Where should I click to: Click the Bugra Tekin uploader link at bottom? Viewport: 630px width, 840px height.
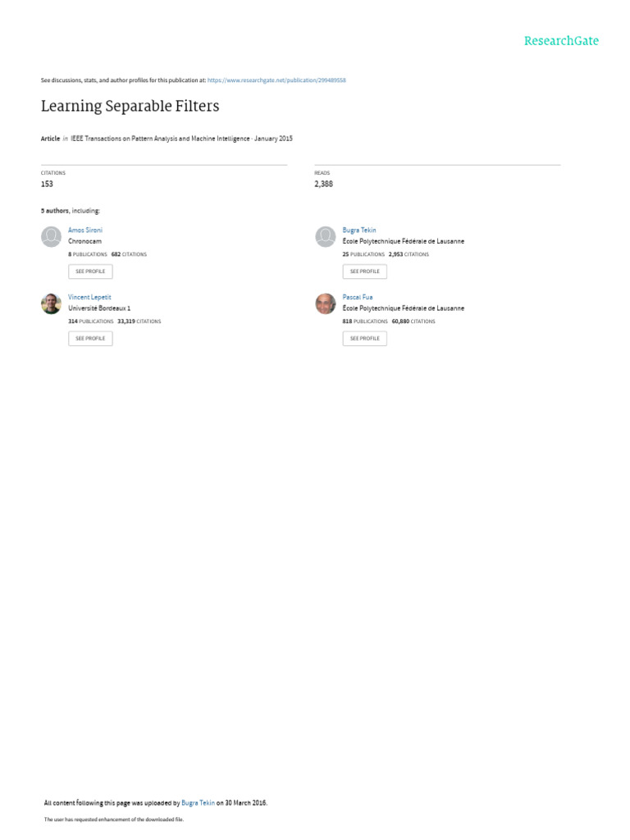(199, 802)
